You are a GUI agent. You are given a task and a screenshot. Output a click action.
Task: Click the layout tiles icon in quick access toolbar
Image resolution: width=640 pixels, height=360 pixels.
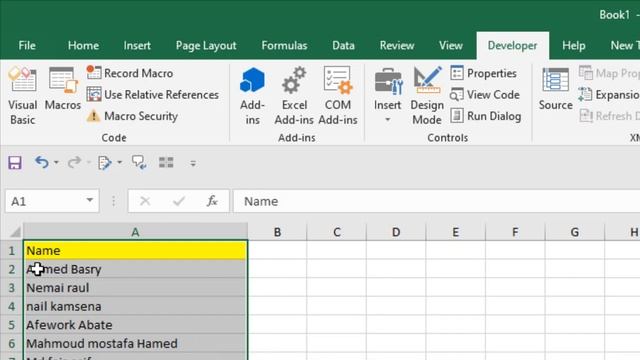tap(166, 162)
